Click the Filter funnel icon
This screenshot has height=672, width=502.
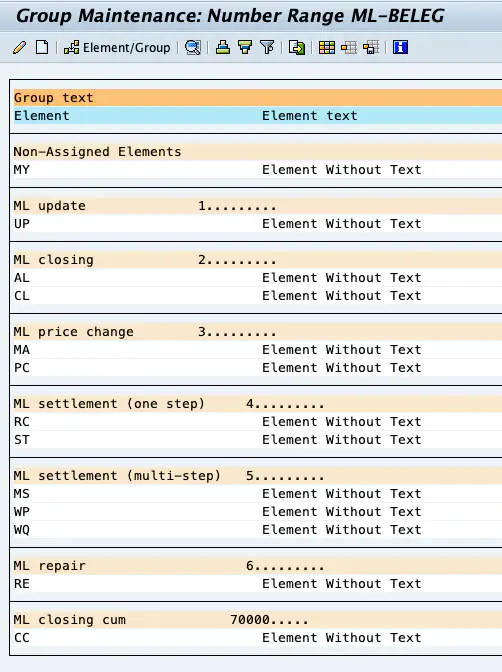267,47
